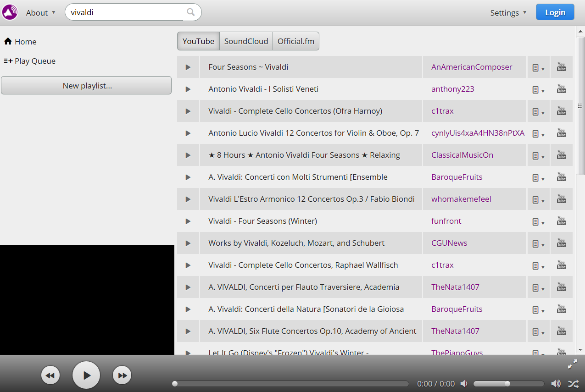
Task: Click the search magnifier icon
Action: 191,12
